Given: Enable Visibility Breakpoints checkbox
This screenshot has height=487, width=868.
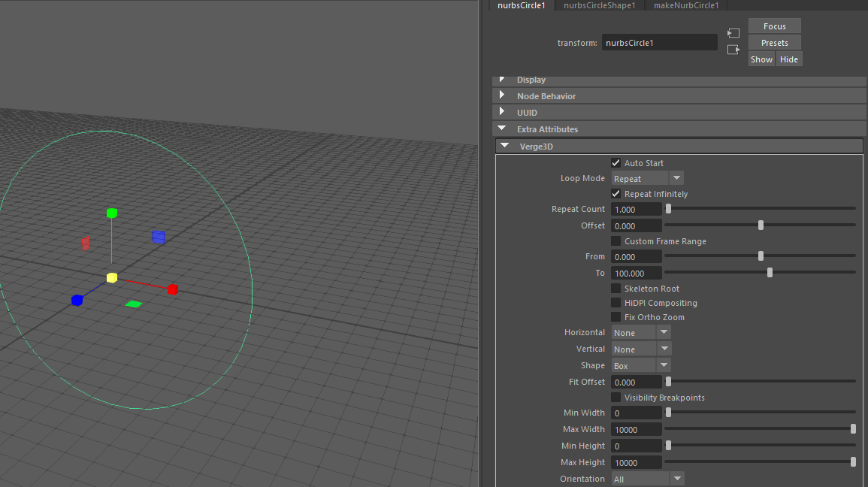Looking at the screenshot, I should 615,398.
